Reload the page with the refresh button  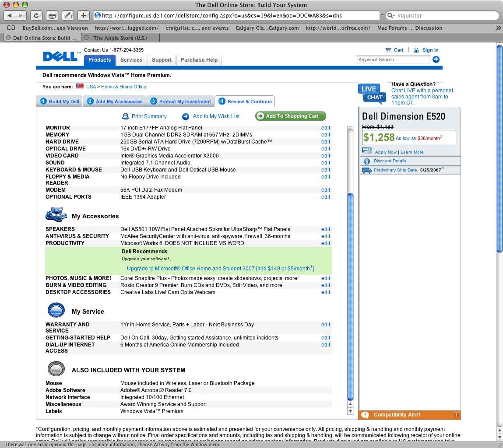[36, 15]
